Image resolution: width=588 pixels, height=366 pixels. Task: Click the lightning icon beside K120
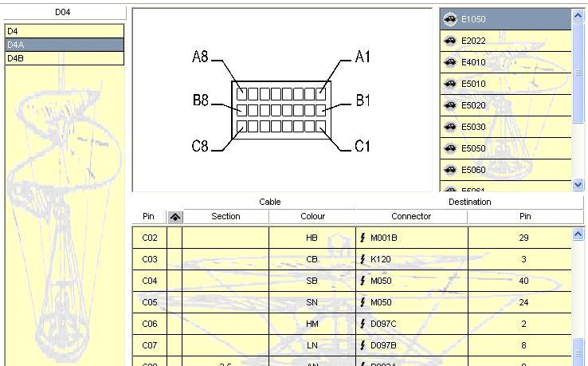[363, 259]
